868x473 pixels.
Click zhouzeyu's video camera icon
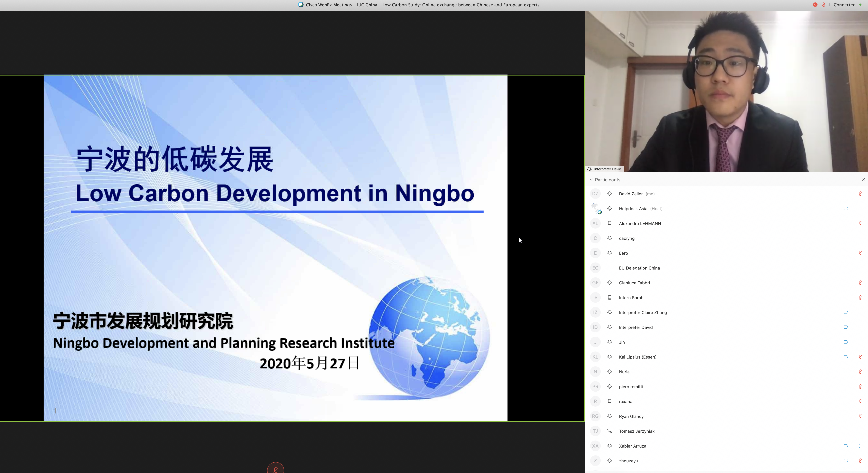coord(846,460)
